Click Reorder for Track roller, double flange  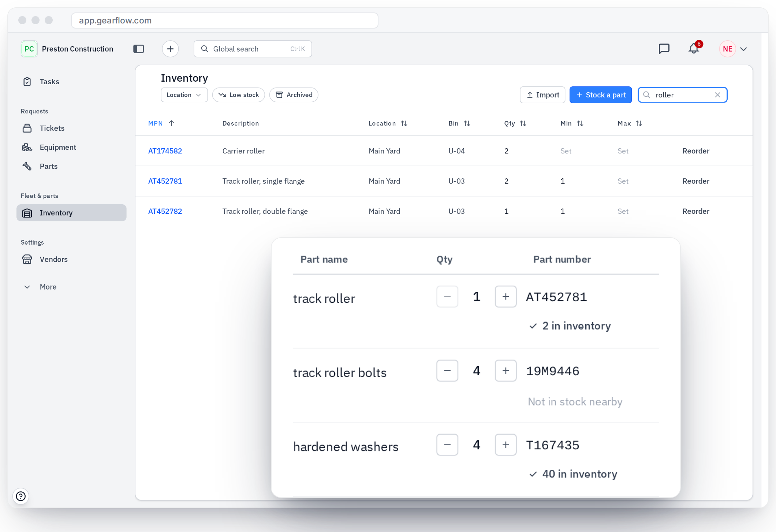(x=696, y=211)
